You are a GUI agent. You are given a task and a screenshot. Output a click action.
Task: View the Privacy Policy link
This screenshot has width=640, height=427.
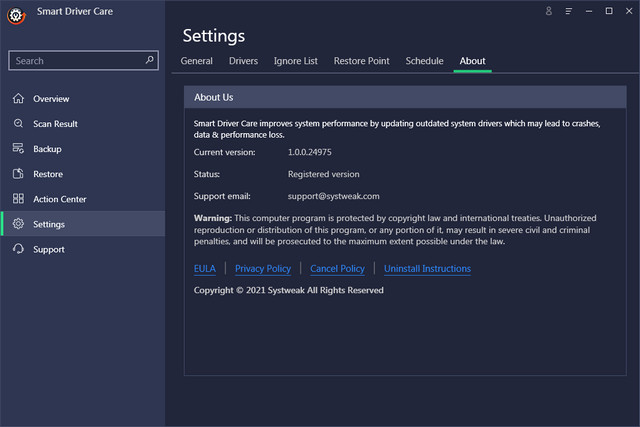263,268
